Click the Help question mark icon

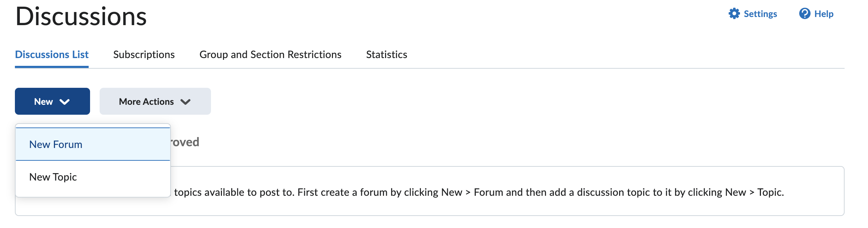[x=805, y=14]
